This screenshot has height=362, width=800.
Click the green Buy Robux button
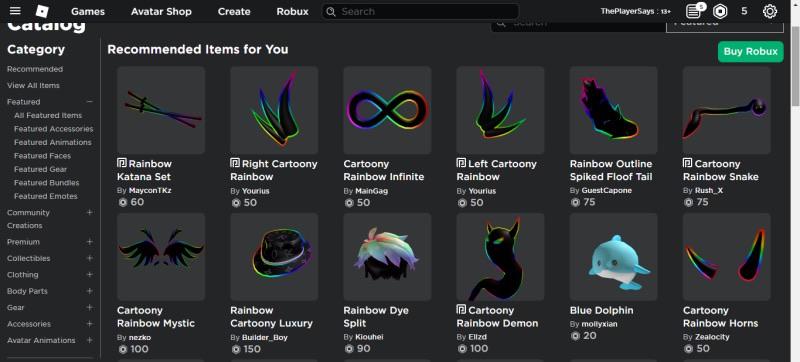(x=751, y=51)
